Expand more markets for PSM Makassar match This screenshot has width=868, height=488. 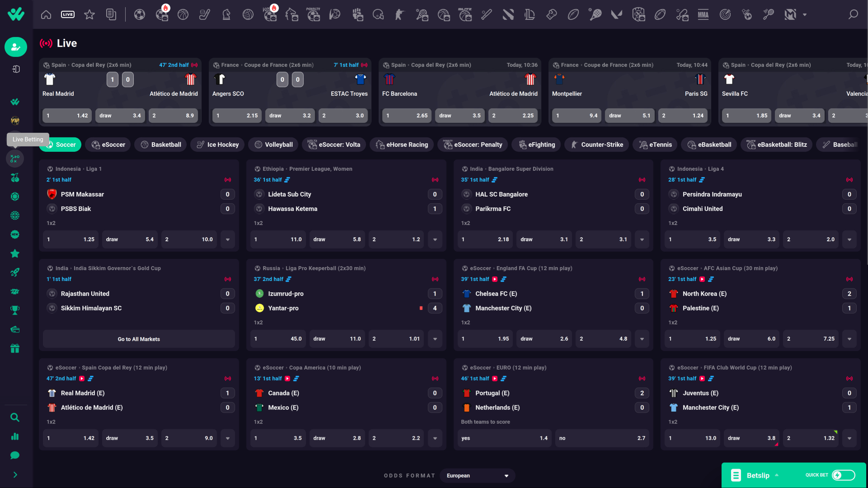(x=228, y=239)
